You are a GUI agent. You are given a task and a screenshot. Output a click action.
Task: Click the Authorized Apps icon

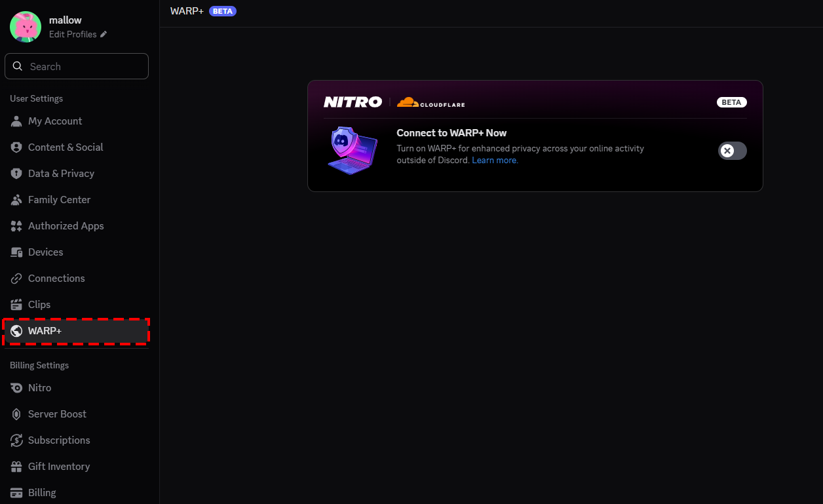click(x=15, y=225)
